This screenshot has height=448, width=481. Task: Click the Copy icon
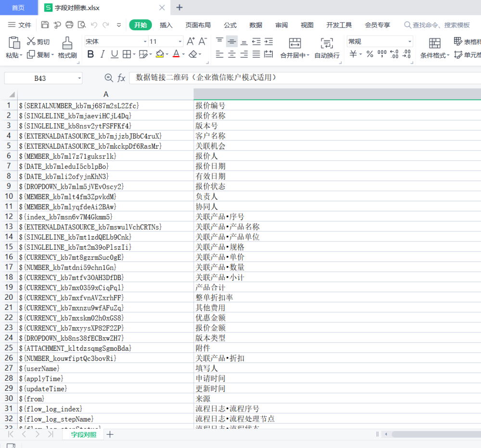point(31,55)
